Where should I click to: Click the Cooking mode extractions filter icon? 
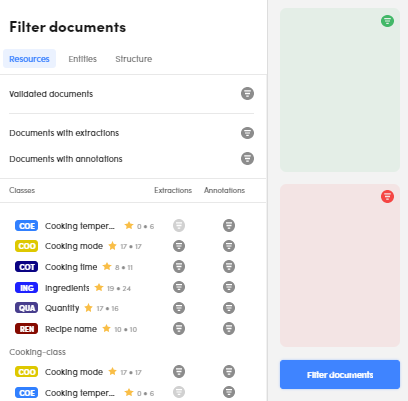pyautogui.click(x=179, y=246)
